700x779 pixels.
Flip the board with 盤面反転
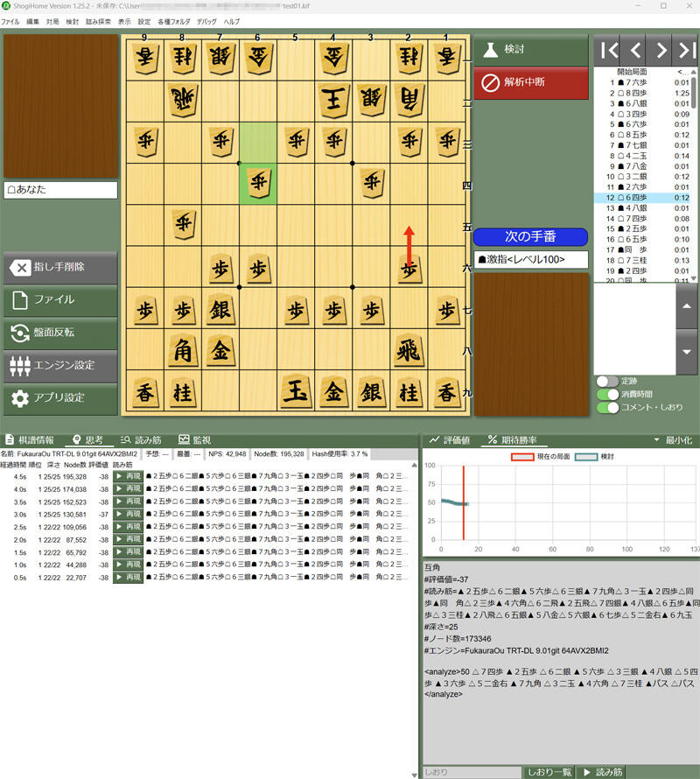point(59,332)
